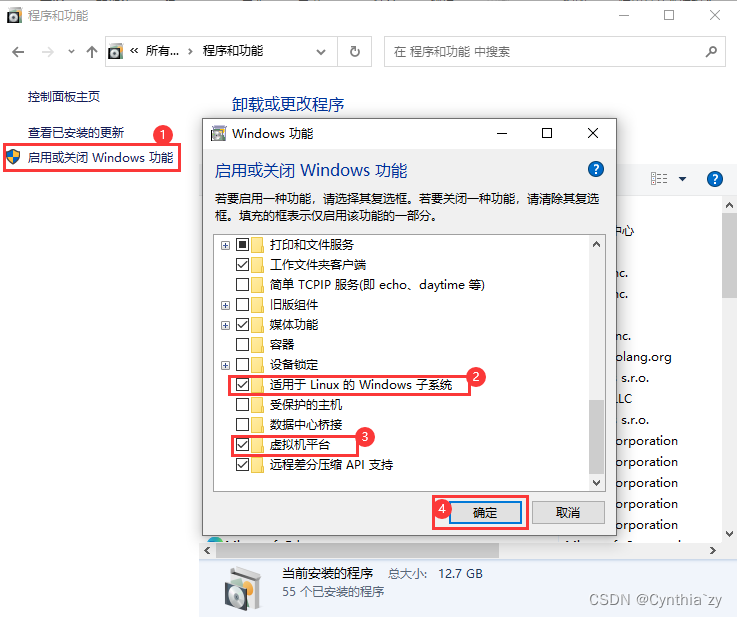Screen dimensions: 737x617
Task: Select 容器 folder icon
Action: tap(257, 345)
